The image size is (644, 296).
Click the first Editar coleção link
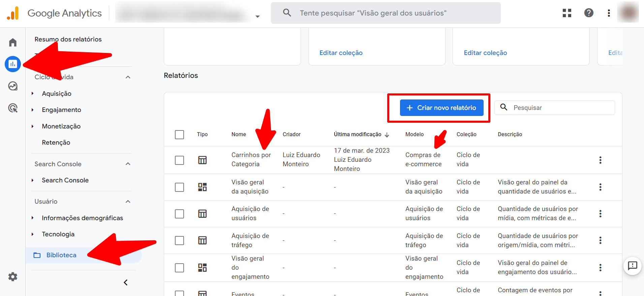(x=341, y=53)
